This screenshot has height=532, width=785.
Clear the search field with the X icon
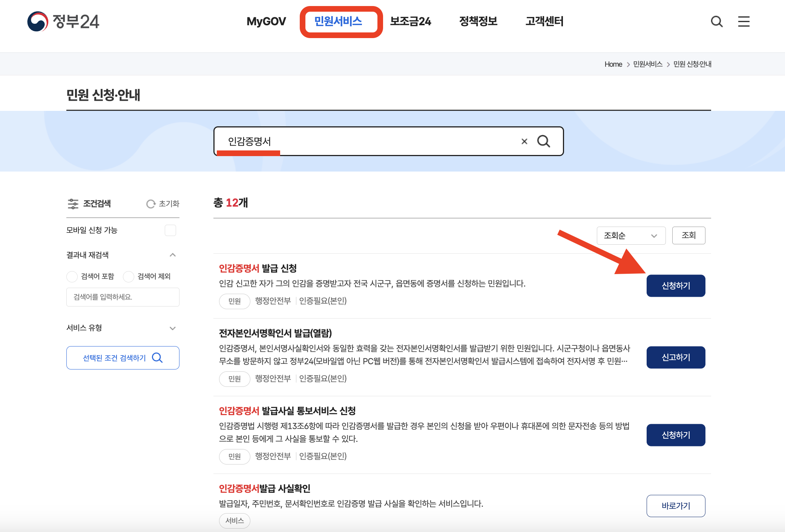tap(524, 141)
